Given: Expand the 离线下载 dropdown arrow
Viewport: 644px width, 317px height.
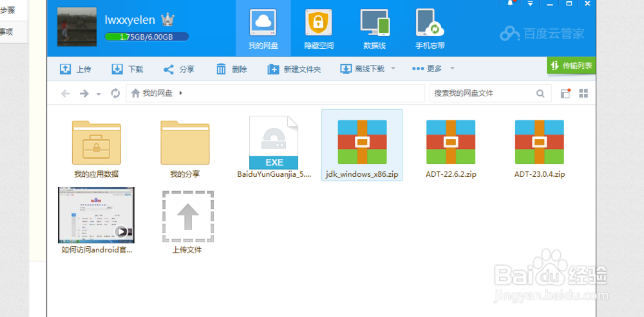Looking at the screenshot, I should tap(393, 69).
